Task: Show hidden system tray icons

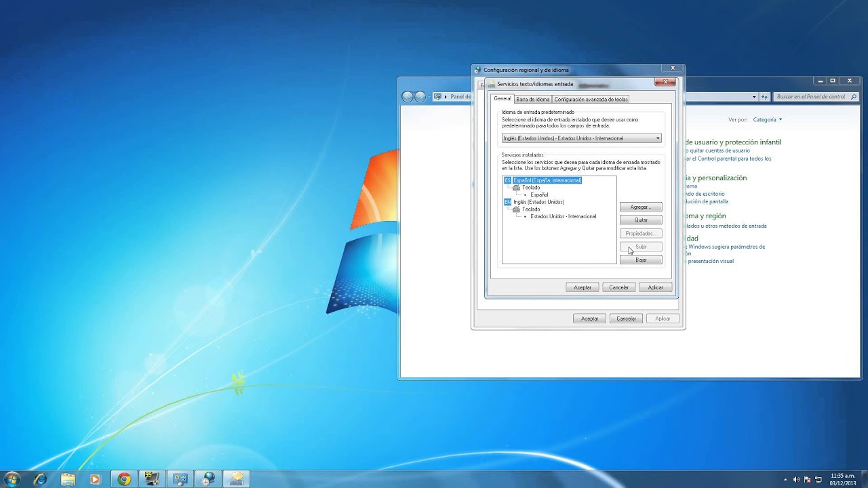Action: pos(785,479)
